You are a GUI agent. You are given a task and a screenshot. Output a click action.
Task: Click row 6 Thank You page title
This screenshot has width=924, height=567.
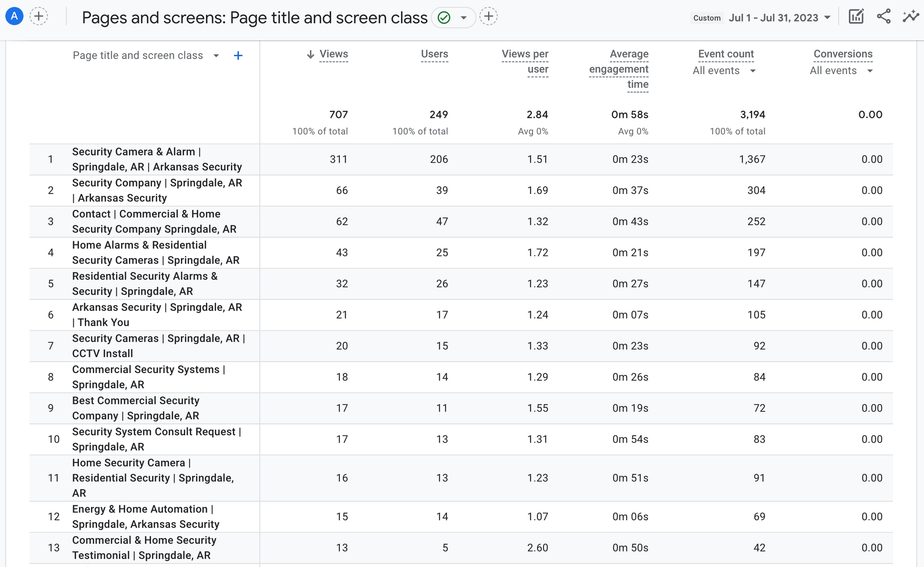[x=157, y=315]
